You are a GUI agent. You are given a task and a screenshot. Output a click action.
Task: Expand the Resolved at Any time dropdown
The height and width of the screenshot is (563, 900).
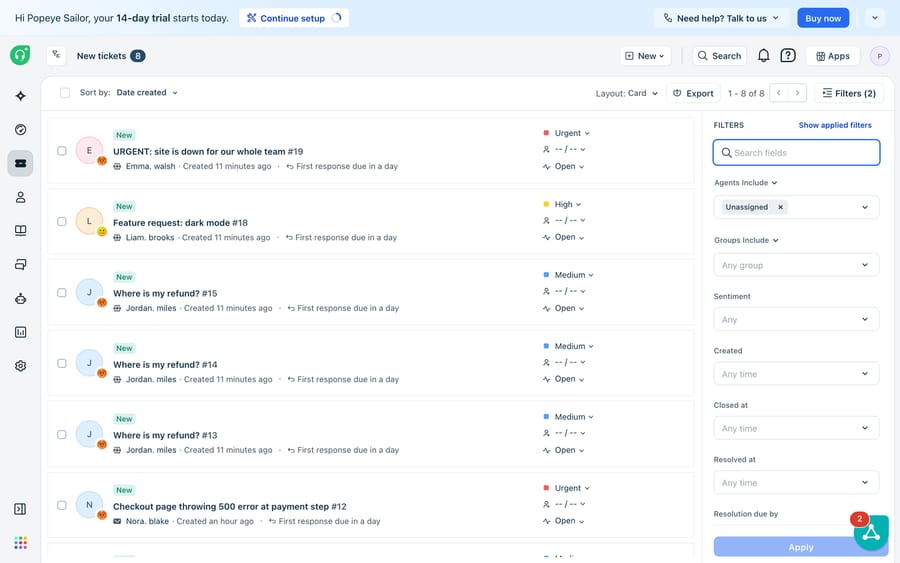(x=796, y=483)
